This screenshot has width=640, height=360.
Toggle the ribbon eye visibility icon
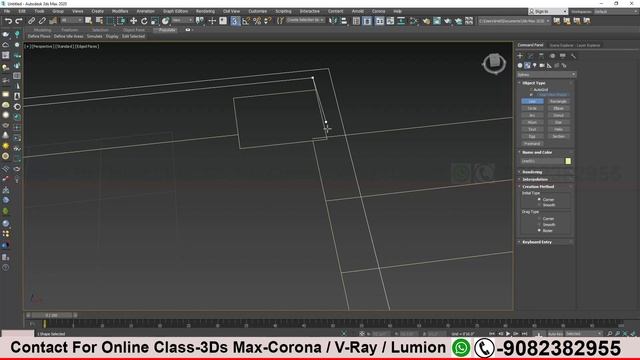(x=188, y=30)
